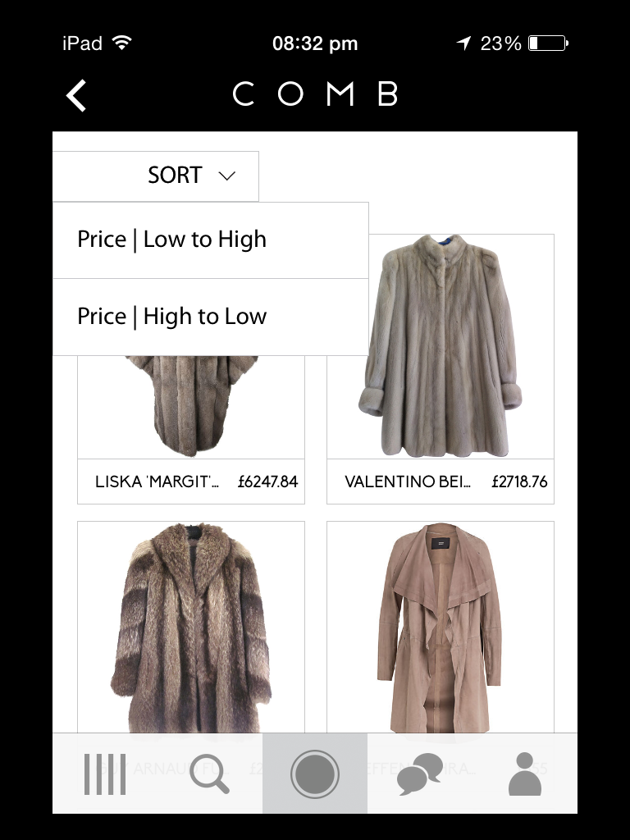Tap the VALENTINO BEI... product title
The height and width of the screenshot is (840, 630).
408,482
